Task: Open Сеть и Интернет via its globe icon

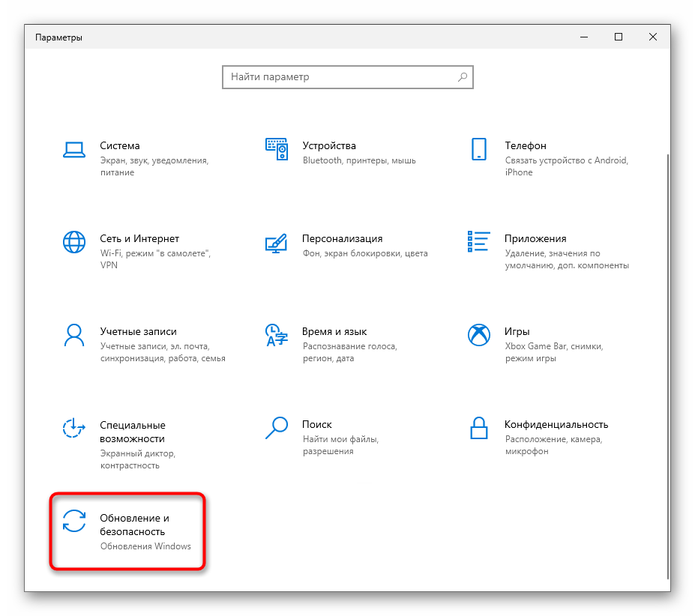Action: 74,241
